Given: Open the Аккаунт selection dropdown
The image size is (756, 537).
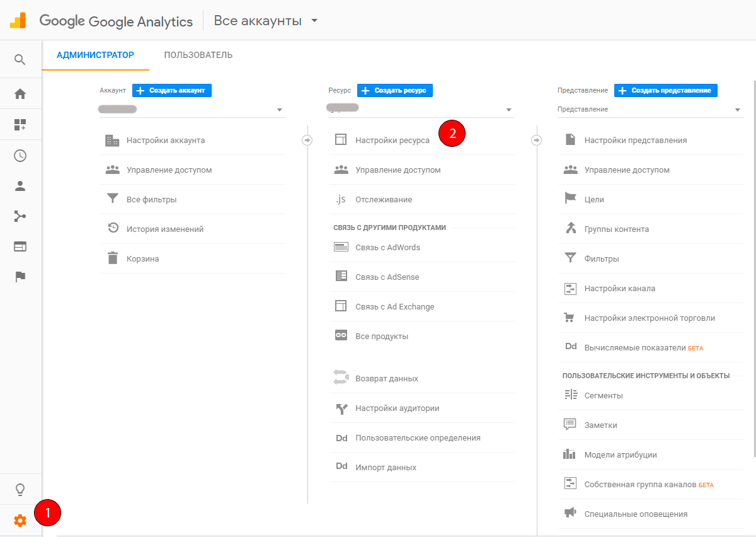Looking at the screenshot, I should point(192,110).
